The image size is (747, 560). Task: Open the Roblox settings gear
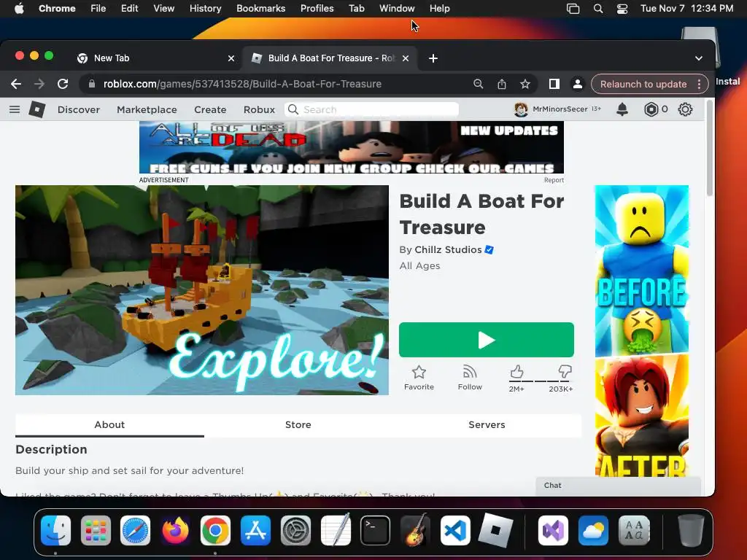[x=685, y=109]
